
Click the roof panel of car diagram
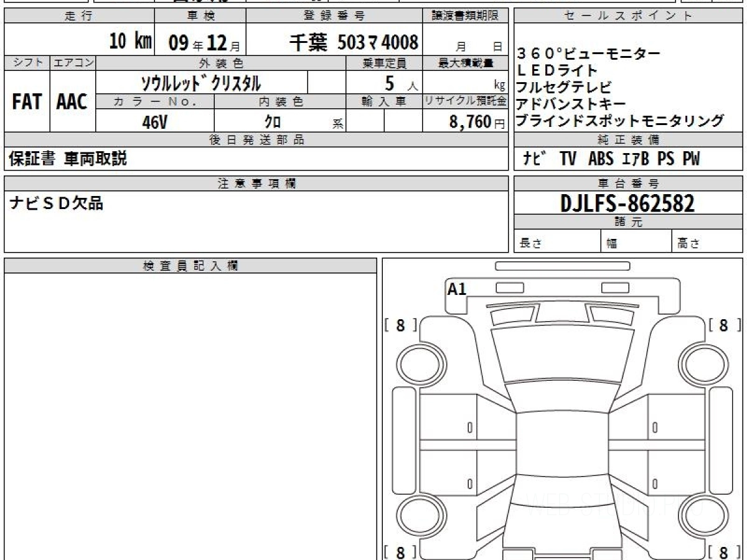pos(562,445)
